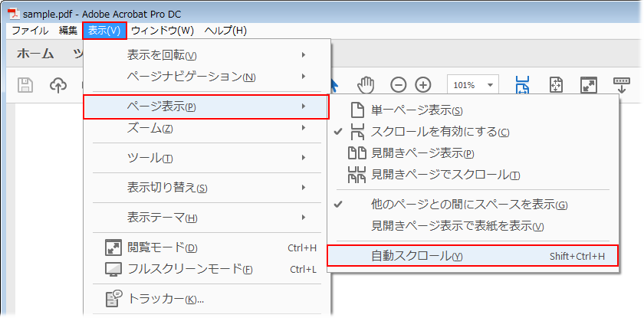Expand the 表示を回転 submenu

[x=206, y=54]
